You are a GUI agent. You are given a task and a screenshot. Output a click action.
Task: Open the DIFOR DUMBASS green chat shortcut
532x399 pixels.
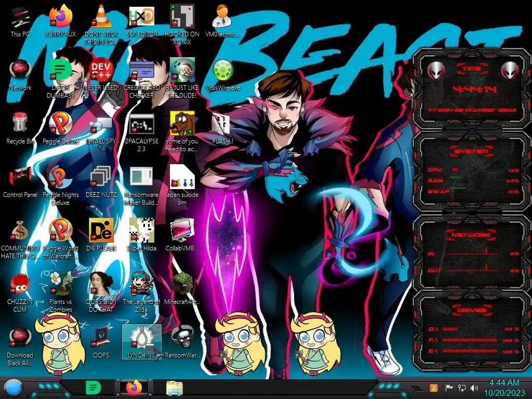click(60, 78)
